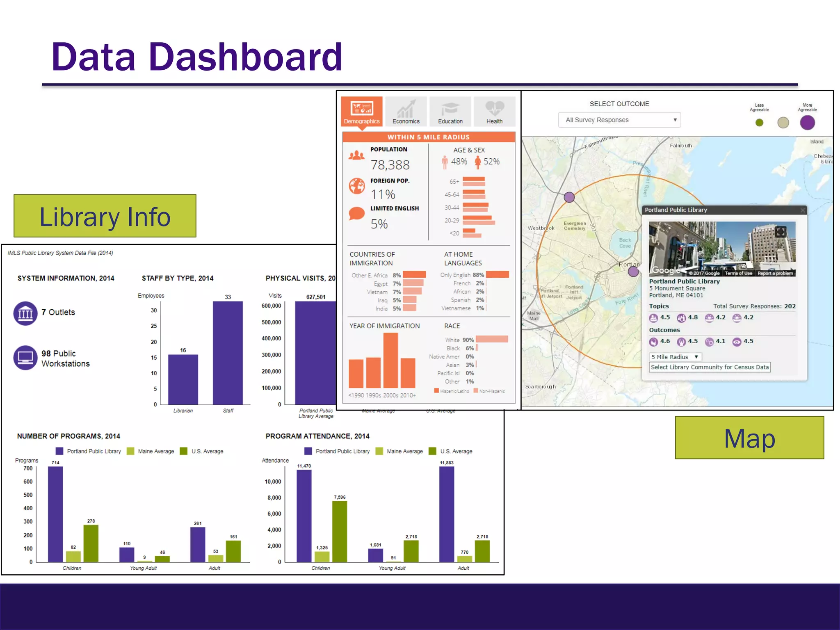Click the Google logo on street view
840x630 pixels.
coord(666,270)
